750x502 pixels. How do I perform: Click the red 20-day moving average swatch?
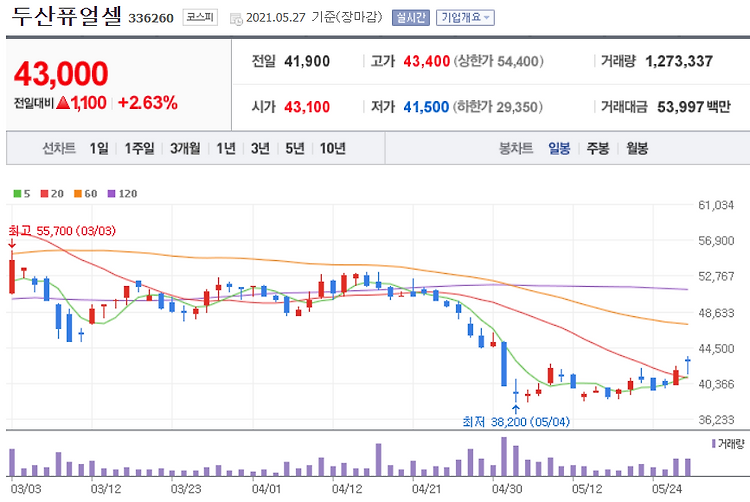44,194
